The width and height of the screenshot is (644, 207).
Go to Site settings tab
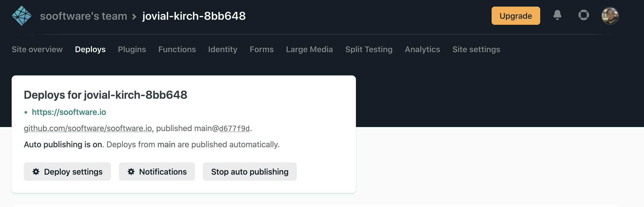coord(476,49)
